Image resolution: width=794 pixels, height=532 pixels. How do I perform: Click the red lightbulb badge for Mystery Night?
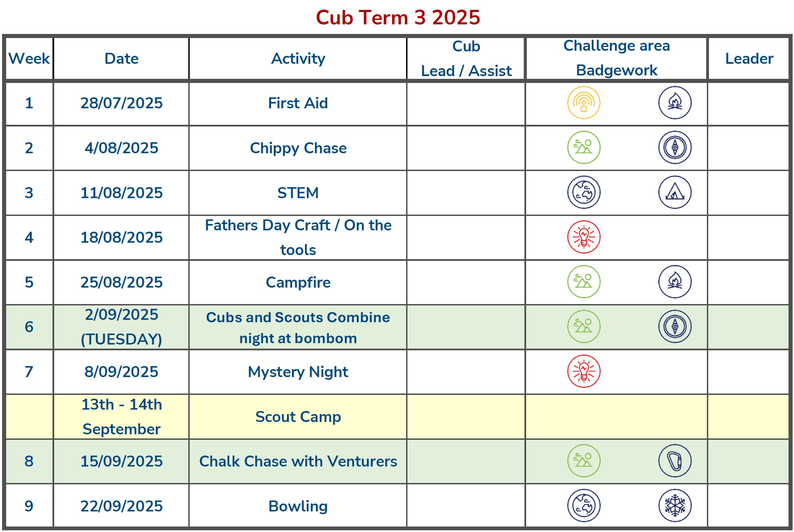(583, 372)
